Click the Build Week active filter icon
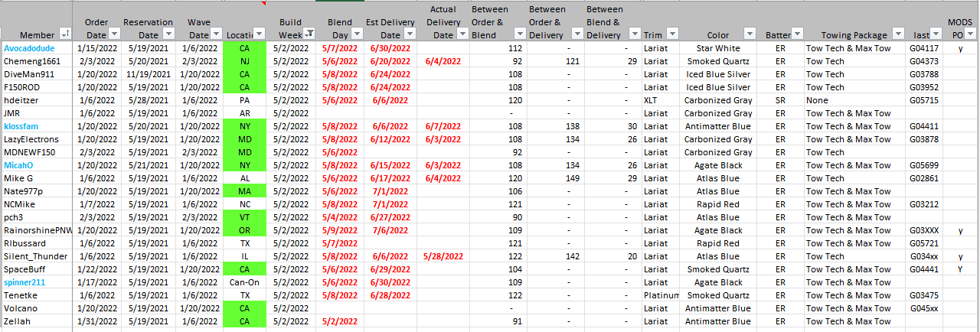The image size is (980, 332). pos(309,34)
